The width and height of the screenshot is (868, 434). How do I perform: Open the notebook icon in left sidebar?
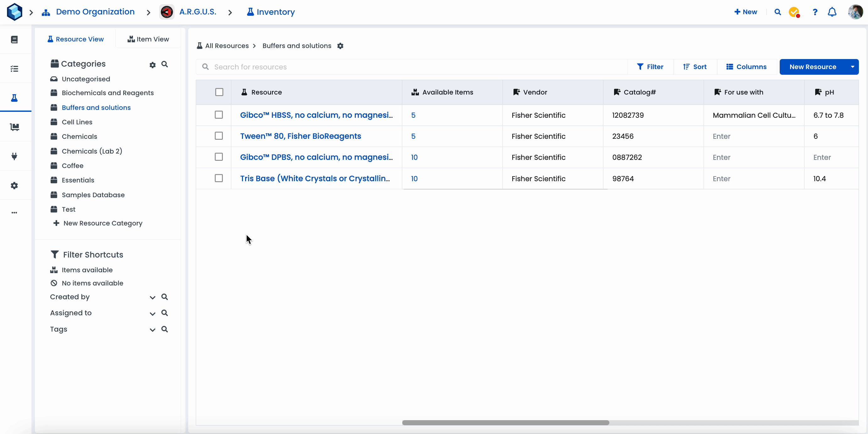(x=14, y=40)
